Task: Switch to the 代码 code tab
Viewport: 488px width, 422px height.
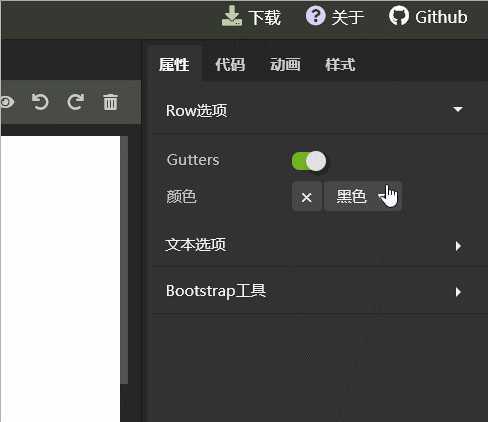Action: 230,64
